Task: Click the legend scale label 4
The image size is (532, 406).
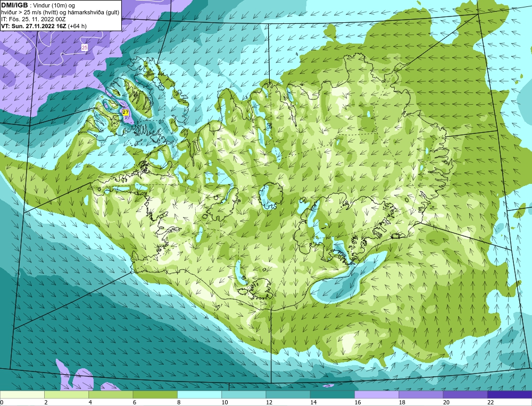Action: click(x=90, y=403)
